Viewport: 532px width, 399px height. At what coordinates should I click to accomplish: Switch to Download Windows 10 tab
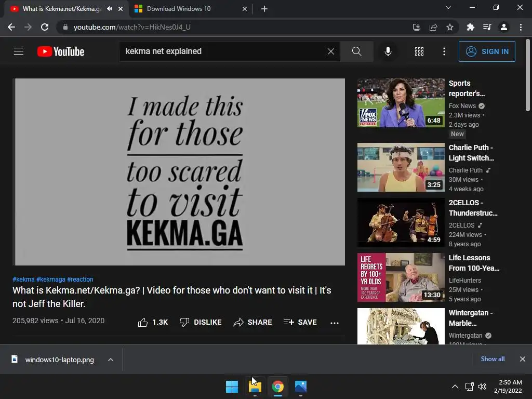[x=191, y=9]
